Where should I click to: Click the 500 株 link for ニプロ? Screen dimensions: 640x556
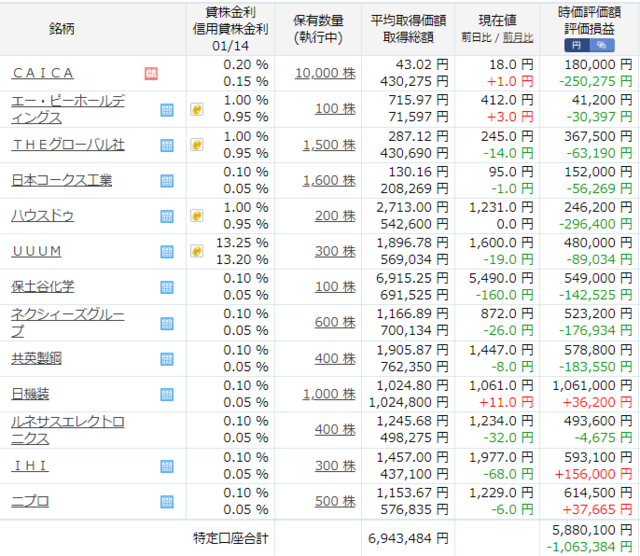pos(335,502)
